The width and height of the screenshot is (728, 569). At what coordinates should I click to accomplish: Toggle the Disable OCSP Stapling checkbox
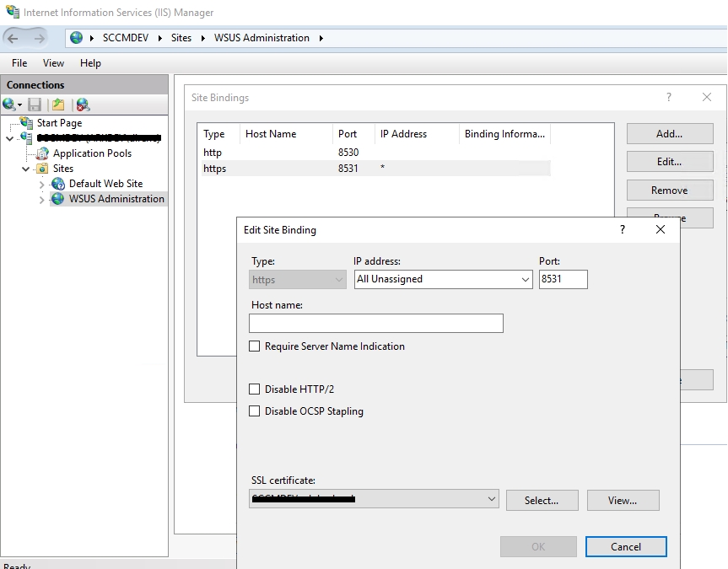tap(255, 411)
